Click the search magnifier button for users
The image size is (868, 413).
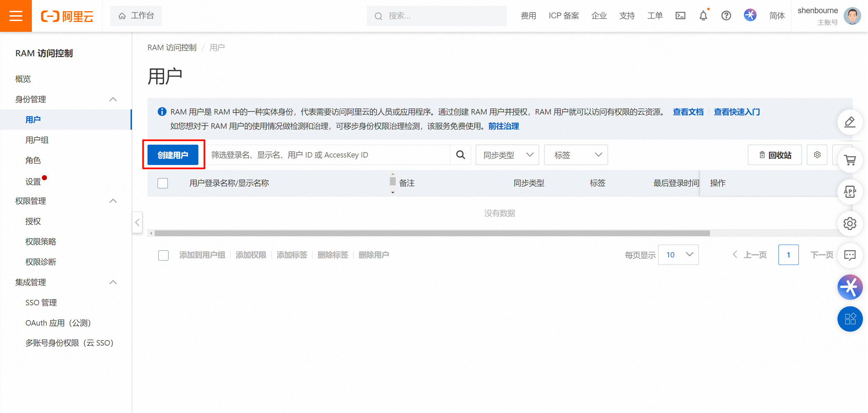point(460,155)
